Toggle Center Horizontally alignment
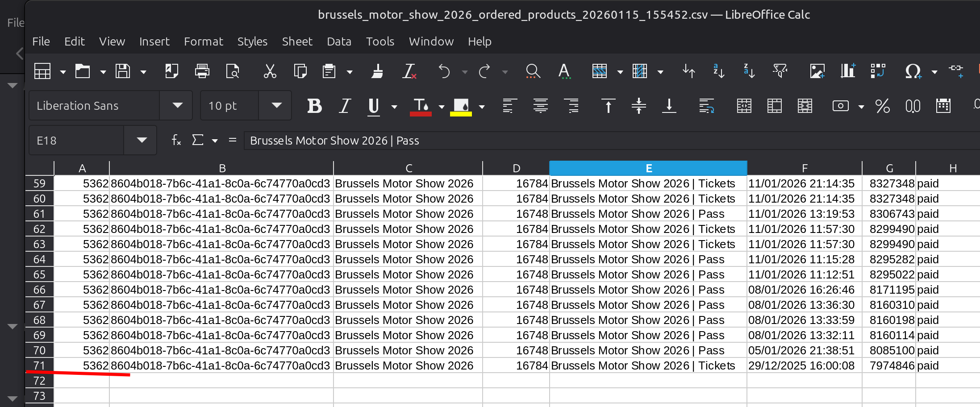Viewport: 980px width, 407px height. tap(541, 106)
